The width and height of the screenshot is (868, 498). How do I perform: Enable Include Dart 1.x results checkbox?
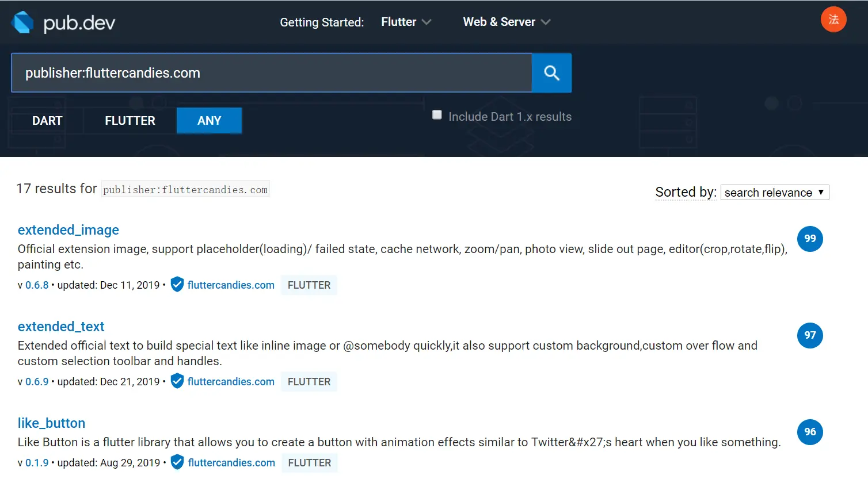click(x=437, y=115)
